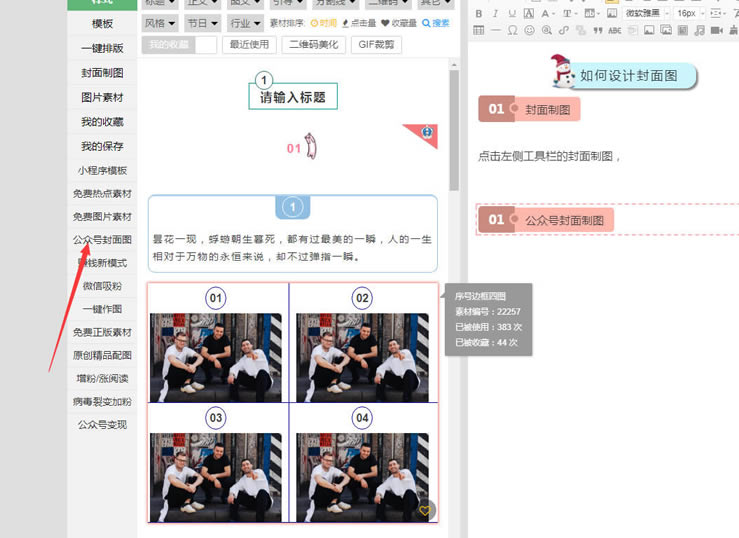Click the font color A icon
This screenshot has height=538, width=739.
545,14
